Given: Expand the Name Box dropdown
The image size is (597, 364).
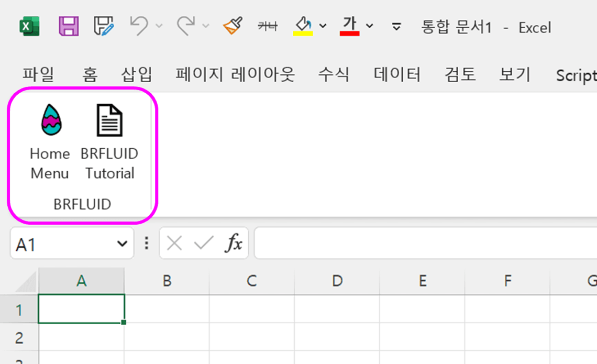Looking at the screenshot, I should [122, 244].
